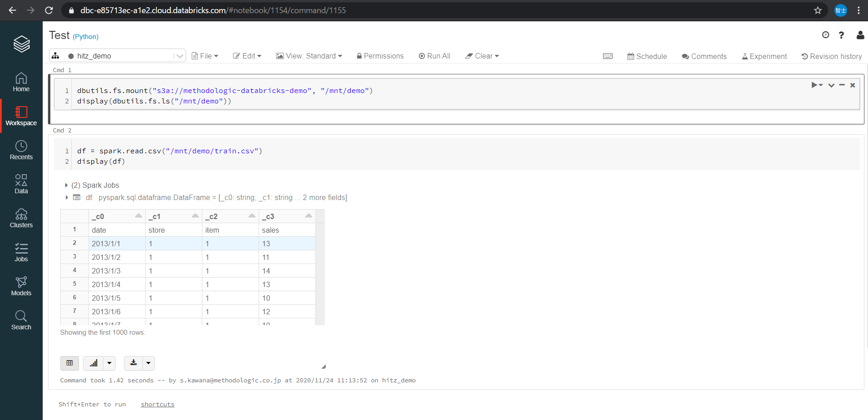Run All notebook cells
868x420 pixels.
tap(434, 56)
